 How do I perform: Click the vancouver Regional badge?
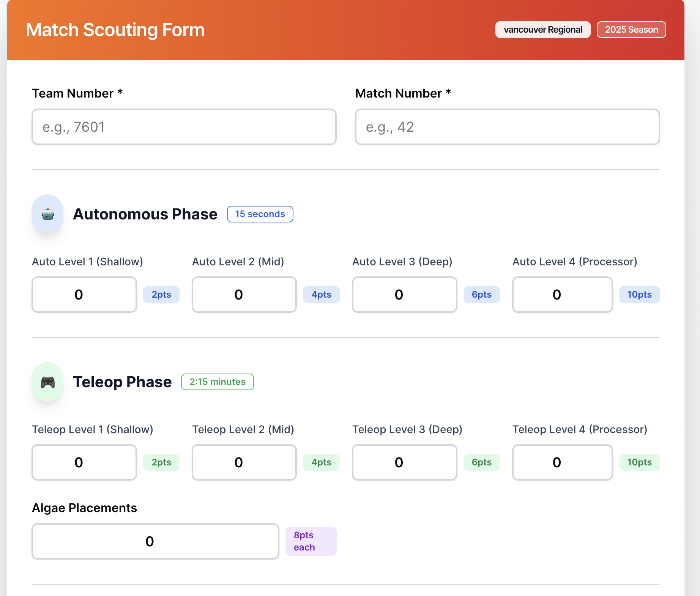(x=543, y=30)
